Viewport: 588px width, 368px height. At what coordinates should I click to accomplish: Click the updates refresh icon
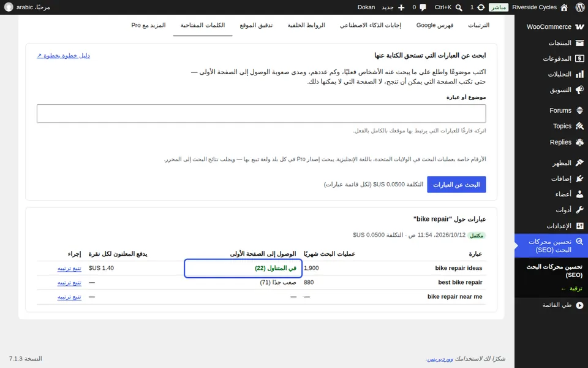tap(481, 7)
